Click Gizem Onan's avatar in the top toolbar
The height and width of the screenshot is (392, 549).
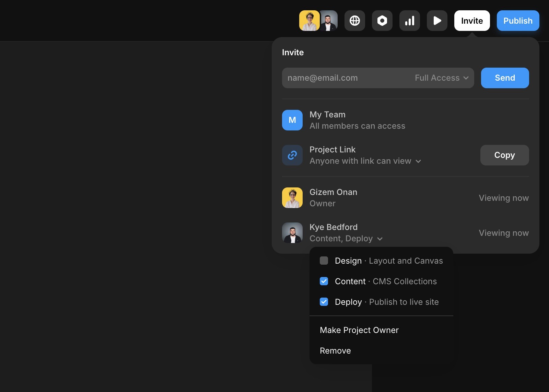click(309, 21)
